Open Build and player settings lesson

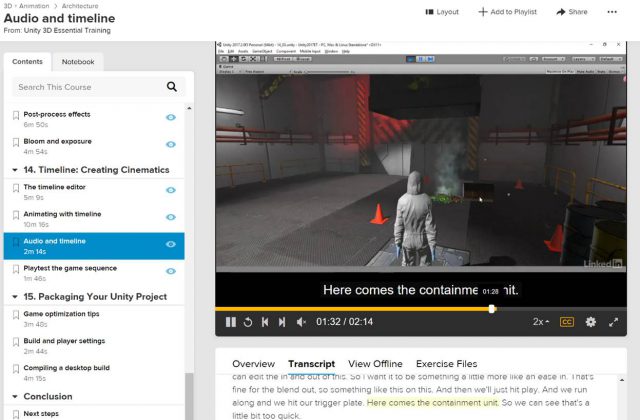click(64, 341)
